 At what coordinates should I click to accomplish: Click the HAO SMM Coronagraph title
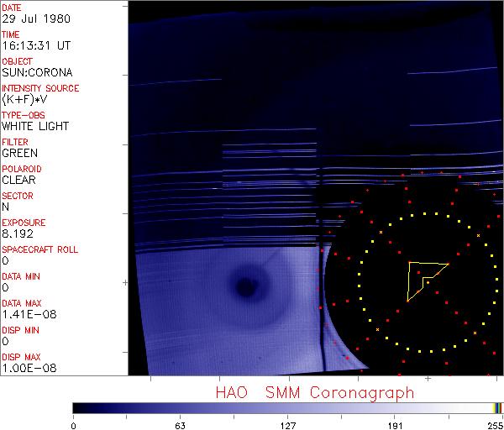[314, 392]
